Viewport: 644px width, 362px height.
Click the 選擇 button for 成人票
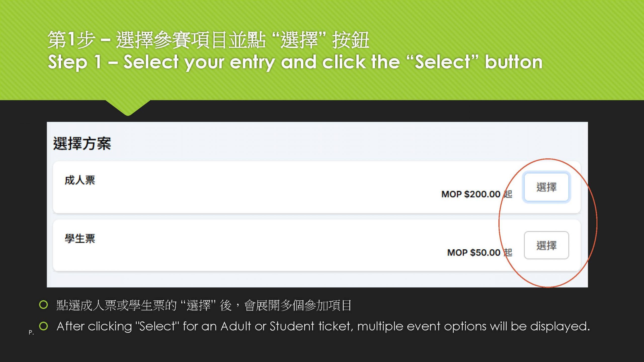[546, 187]
